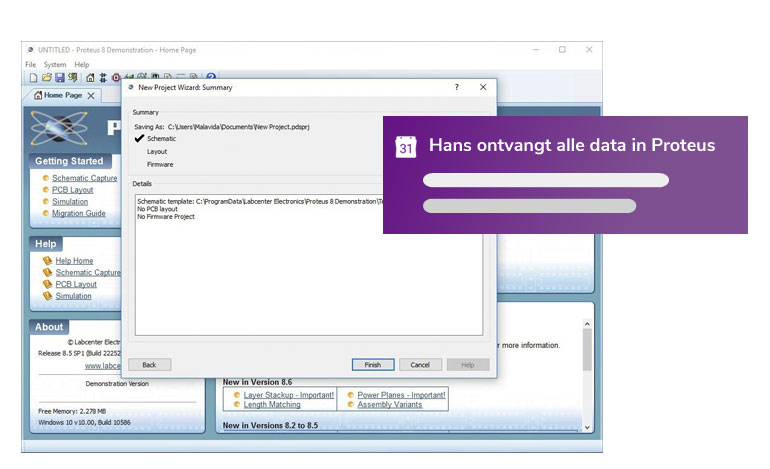Open Schematic Capture under Getting Started
Screen dimensions: 770x469
84,178
